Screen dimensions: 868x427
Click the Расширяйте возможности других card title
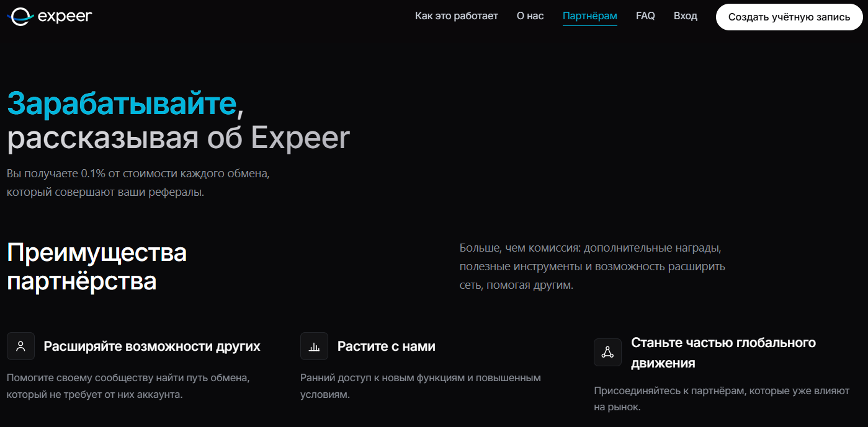pos(152,346)
